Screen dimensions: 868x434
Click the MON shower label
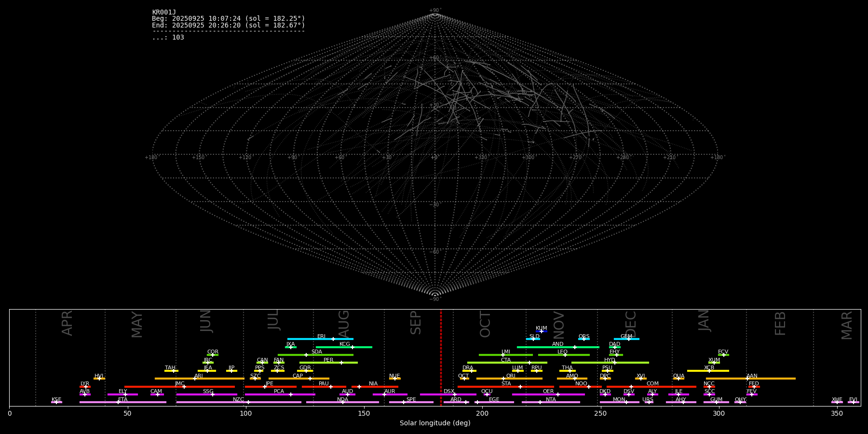click(619, 400)
